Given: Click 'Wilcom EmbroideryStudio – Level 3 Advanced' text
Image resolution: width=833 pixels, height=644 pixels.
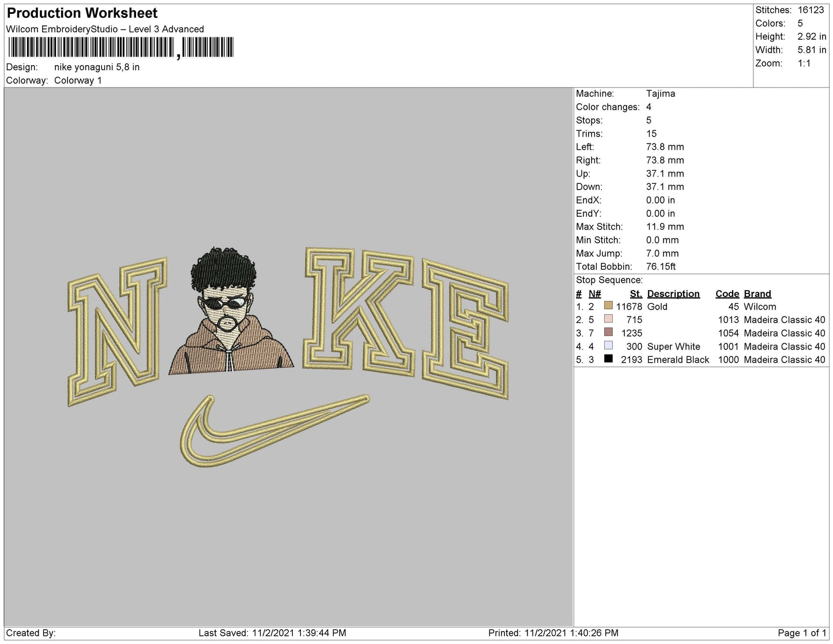Looking at the screenshot, I should (x=105, y=29).
